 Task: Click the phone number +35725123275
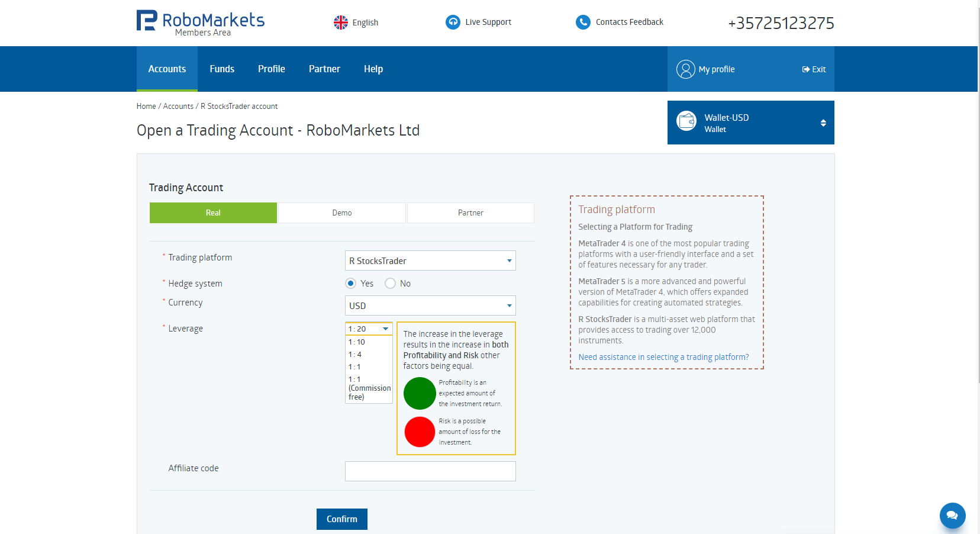pyautogui.click(x=781, y=23)
